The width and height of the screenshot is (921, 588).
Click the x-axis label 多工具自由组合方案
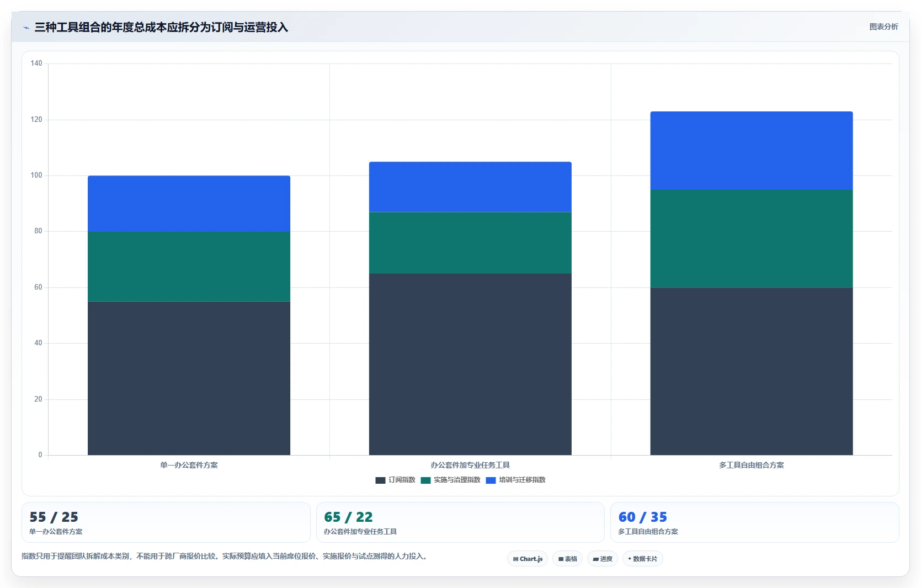(752, 465)
